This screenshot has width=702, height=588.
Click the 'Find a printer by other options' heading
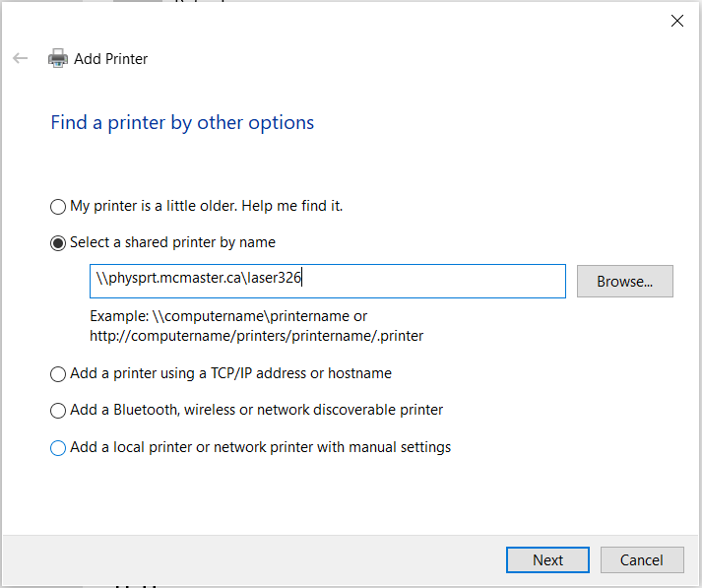click(182, 123)
